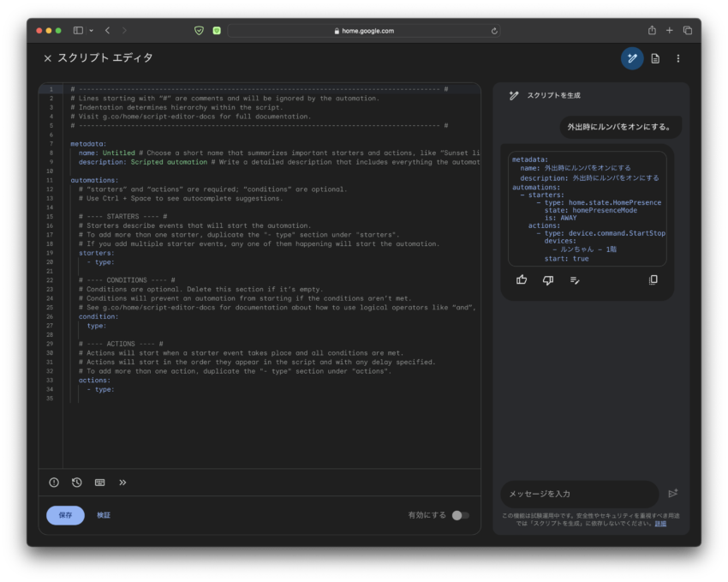Open the three-dot more options menu
728x582 pixels.
click(x=678, y=58)
